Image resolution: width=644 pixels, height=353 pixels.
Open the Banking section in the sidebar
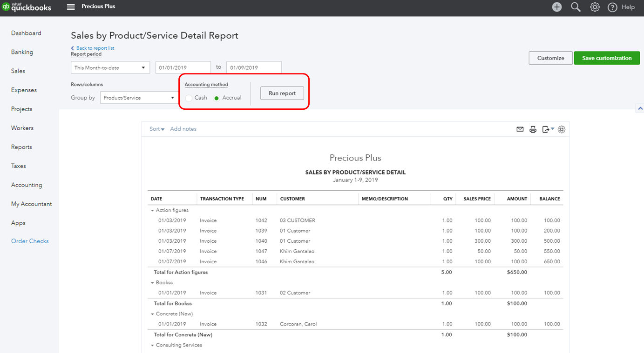[x=22, y=52]
